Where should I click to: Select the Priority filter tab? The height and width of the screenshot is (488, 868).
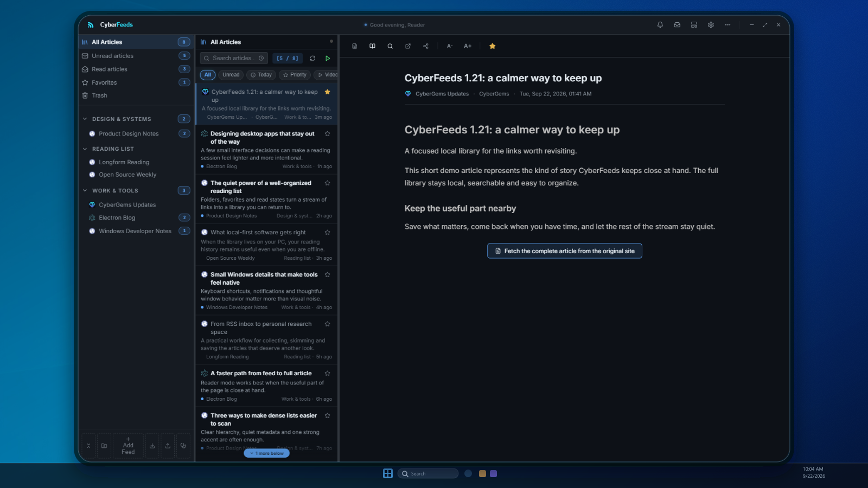tap(295, 75)
